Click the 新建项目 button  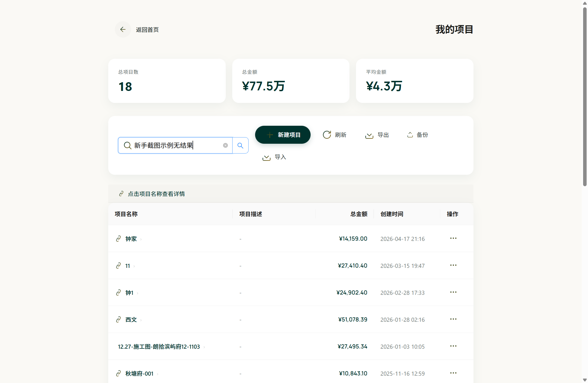click(x=283, y=135)
